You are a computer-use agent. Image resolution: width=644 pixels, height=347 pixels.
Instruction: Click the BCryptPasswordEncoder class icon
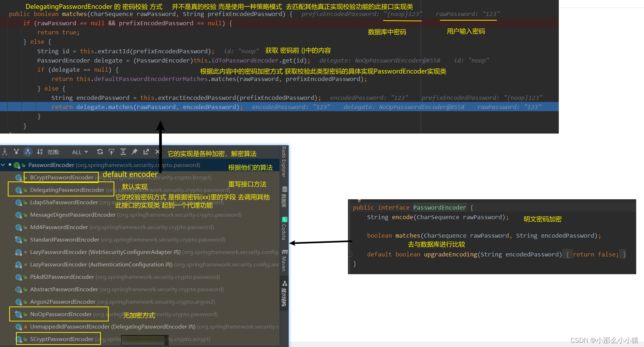(x=18, y=178)
